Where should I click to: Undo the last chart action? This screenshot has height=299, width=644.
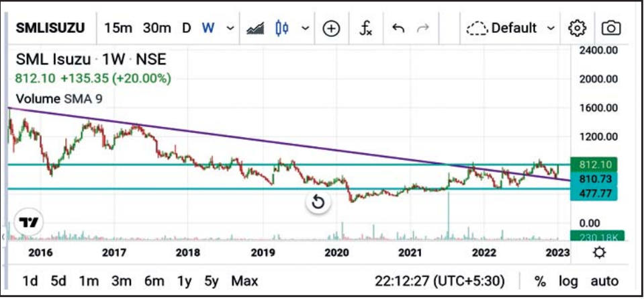click(398, 28)
